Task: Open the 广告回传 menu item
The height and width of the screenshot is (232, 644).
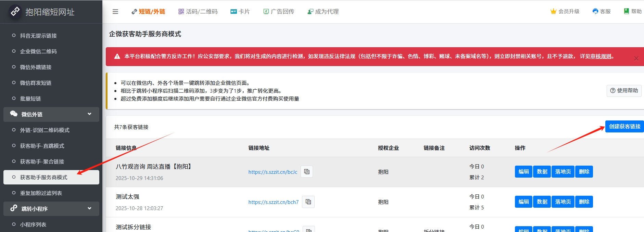Action: [279, 12]
